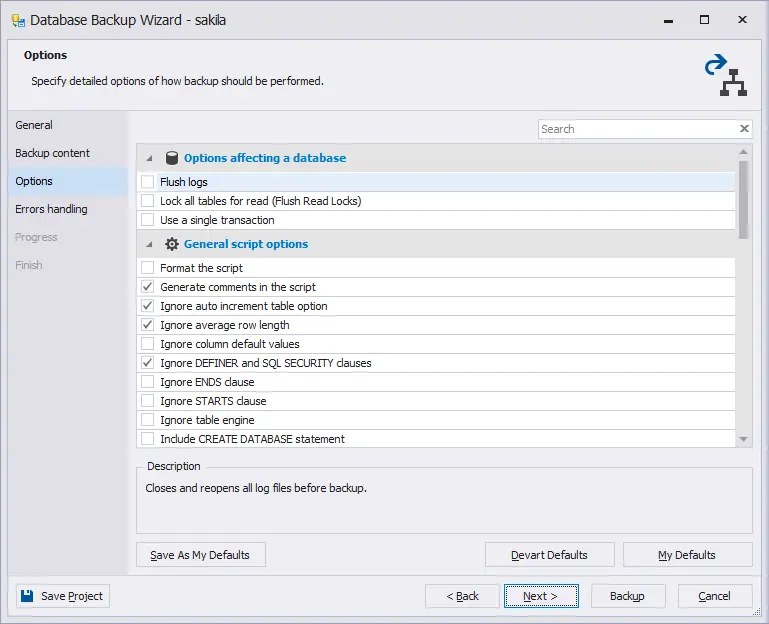Click the gear icon beside General script options
This screenshot has height=624, width=769.
coord(172,244)
